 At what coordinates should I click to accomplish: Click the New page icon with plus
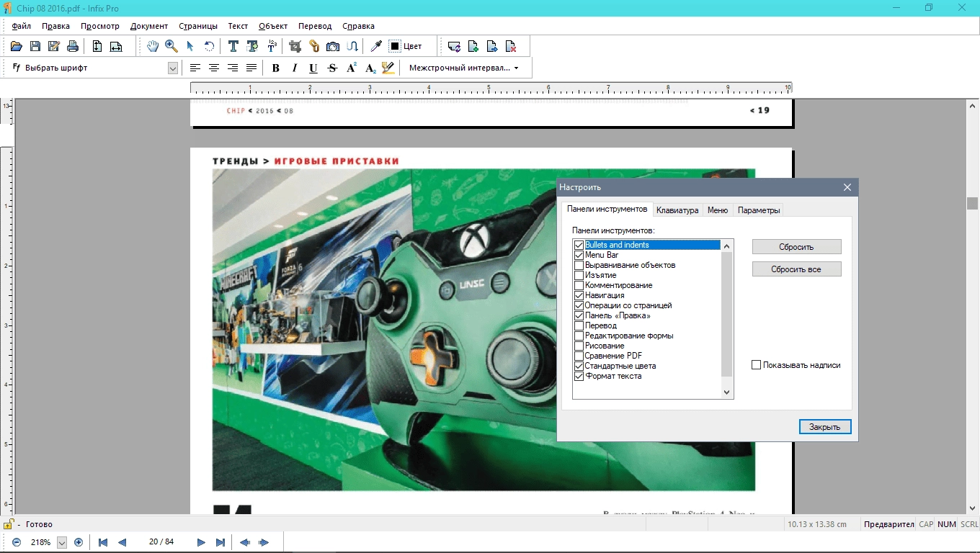point(473,46)
